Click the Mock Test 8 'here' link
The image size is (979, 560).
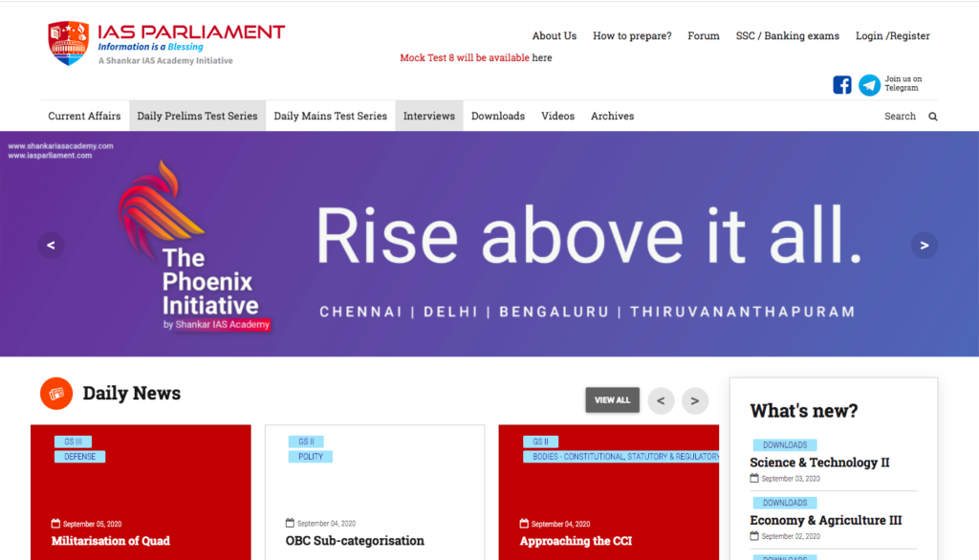[542, 58]
